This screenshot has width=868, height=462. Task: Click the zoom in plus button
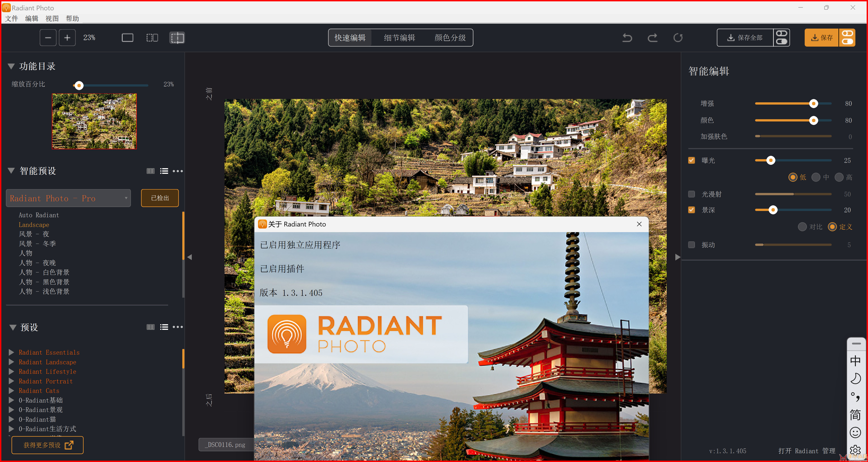click(x=67, y=38)
